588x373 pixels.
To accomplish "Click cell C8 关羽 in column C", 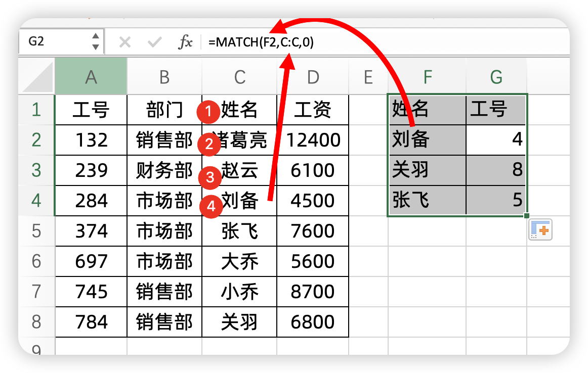I will click(240, 322).
